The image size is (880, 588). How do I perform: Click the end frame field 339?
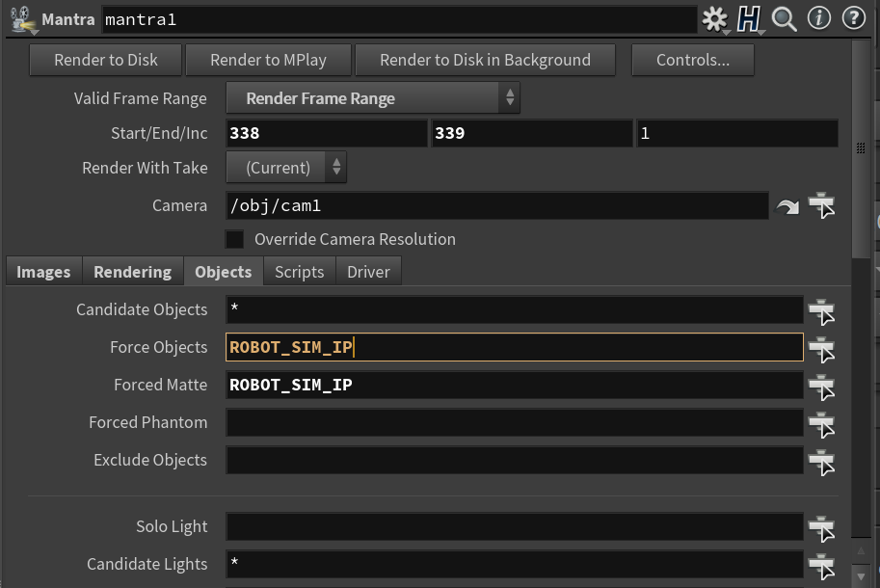click(532, 133)
